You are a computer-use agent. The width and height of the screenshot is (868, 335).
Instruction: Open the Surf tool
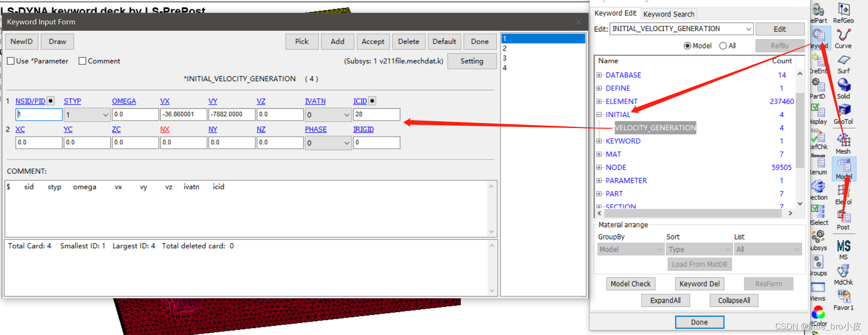click(844, 64)
